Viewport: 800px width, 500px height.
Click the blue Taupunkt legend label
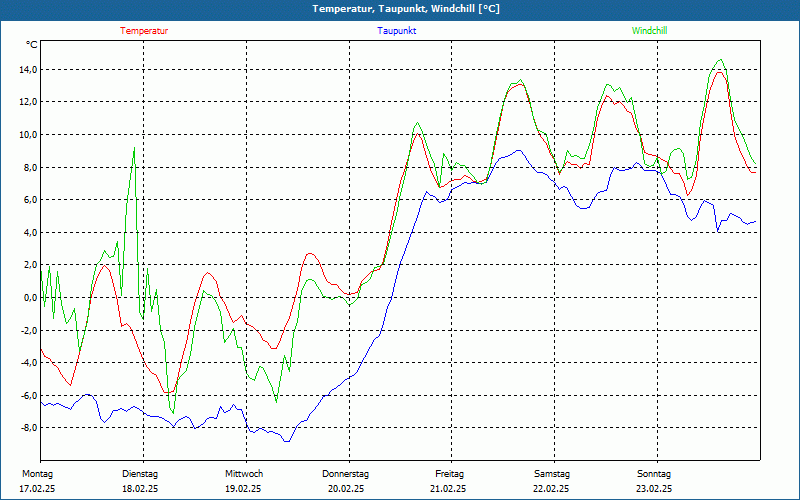tap(396, 31)
